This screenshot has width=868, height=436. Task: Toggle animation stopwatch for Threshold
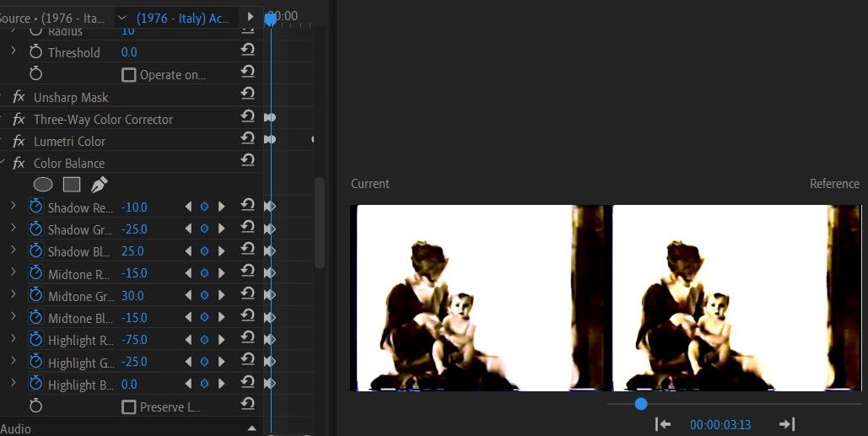(x=36, y=52)
